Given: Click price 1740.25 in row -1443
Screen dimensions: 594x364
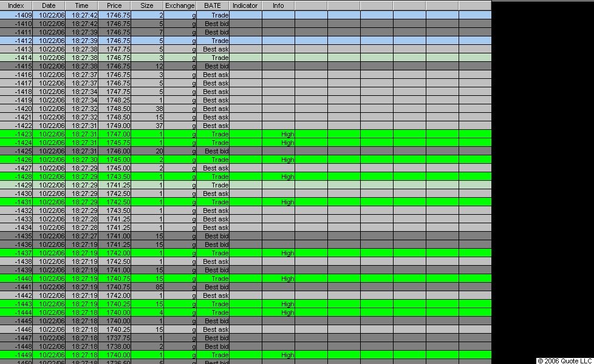Looking at the screenshot, I should [x=114, y=304].
